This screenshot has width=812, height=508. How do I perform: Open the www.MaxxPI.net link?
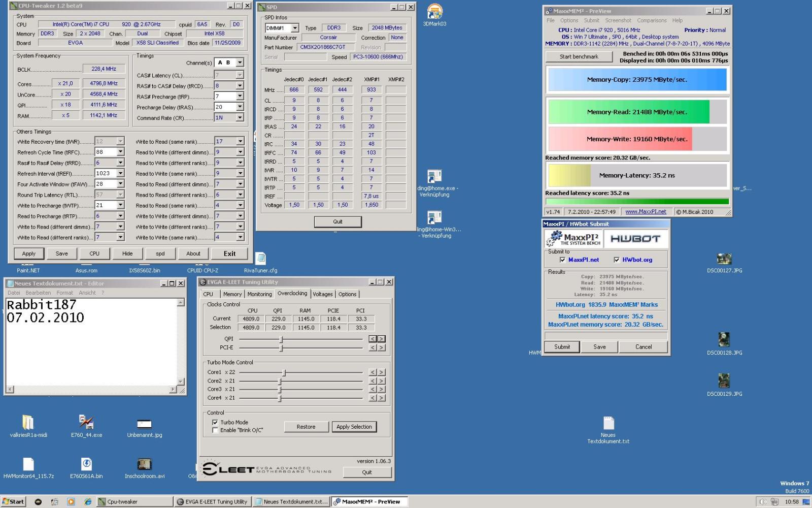(646, 212)
